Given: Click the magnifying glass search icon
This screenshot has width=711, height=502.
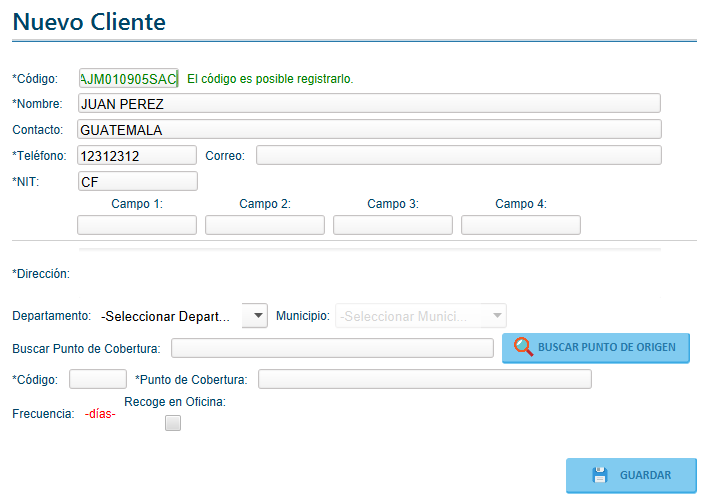Looking at the screenshot, I should point(523,348).
